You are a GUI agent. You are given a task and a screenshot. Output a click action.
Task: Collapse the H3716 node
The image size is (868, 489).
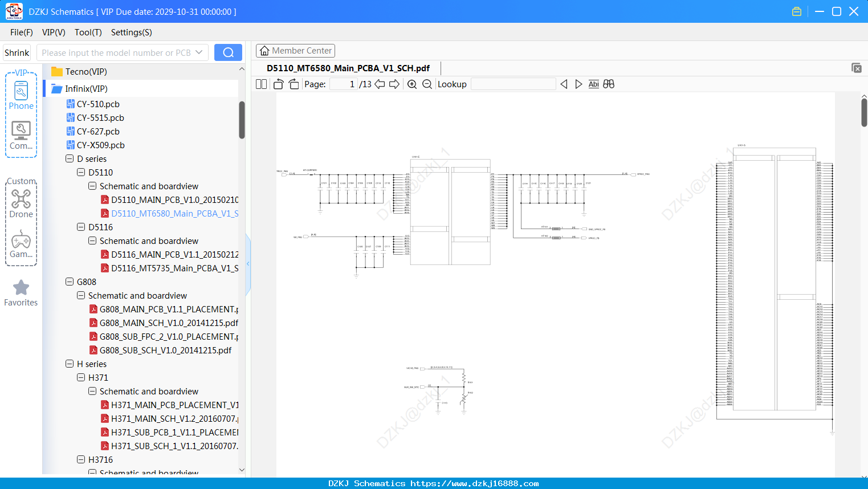click(81, 460)
